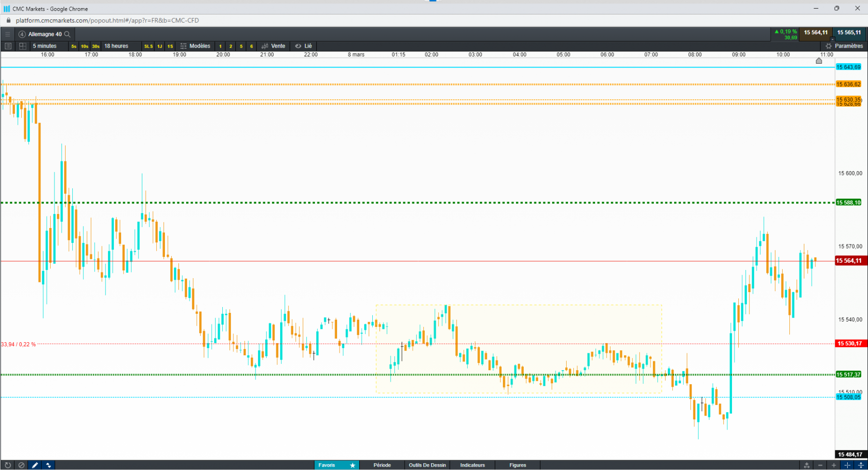Viewport: 868px width, 470px height.
Task: Load chart template number 6
Action: (252, 46)
